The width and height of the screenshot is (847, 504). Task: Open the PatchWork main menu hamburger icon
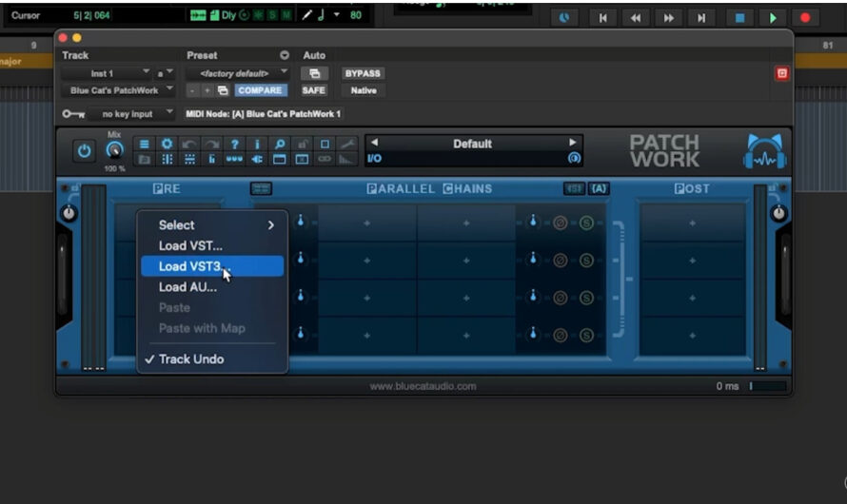pyautogui.click(x=145, y=145)
